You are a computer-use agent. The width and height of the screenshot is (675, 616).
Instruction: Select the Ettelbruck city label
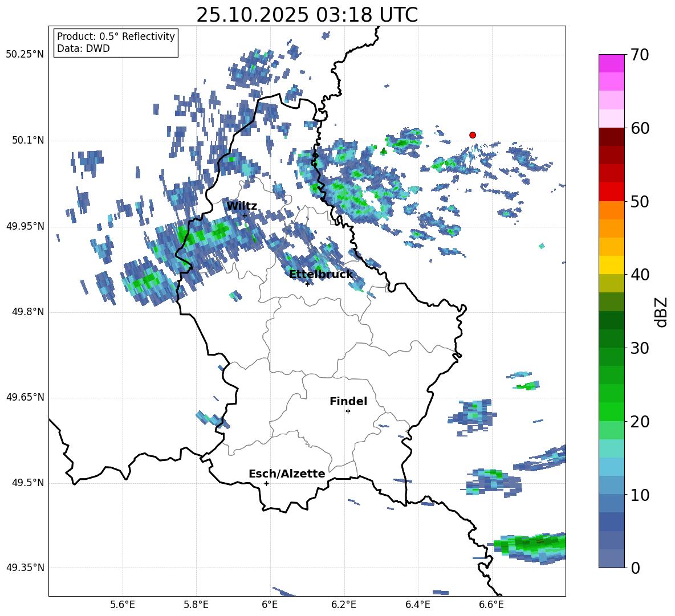tap(321, 275)
